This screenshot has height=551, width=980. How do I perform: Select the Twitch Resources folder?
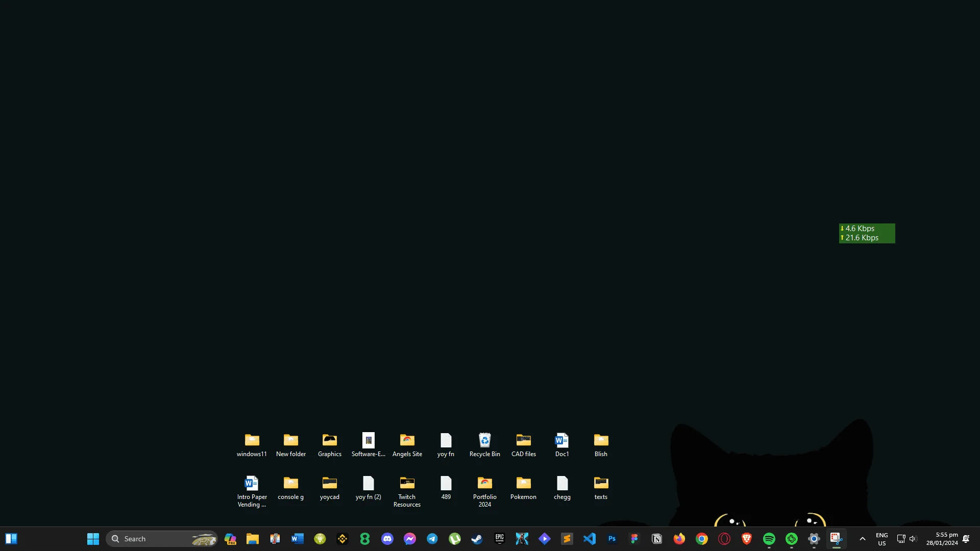pos(407,491)
